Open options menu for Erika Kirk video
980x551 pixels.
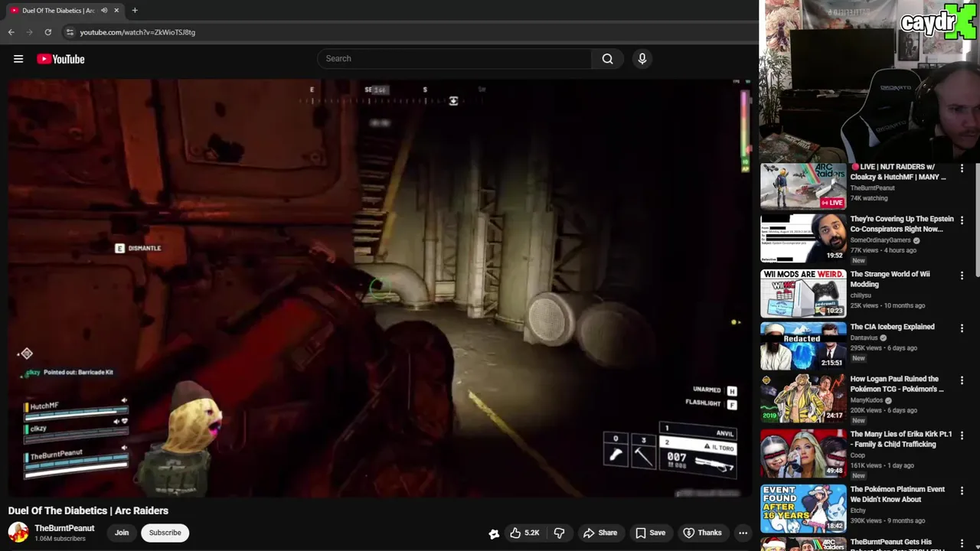962,436
